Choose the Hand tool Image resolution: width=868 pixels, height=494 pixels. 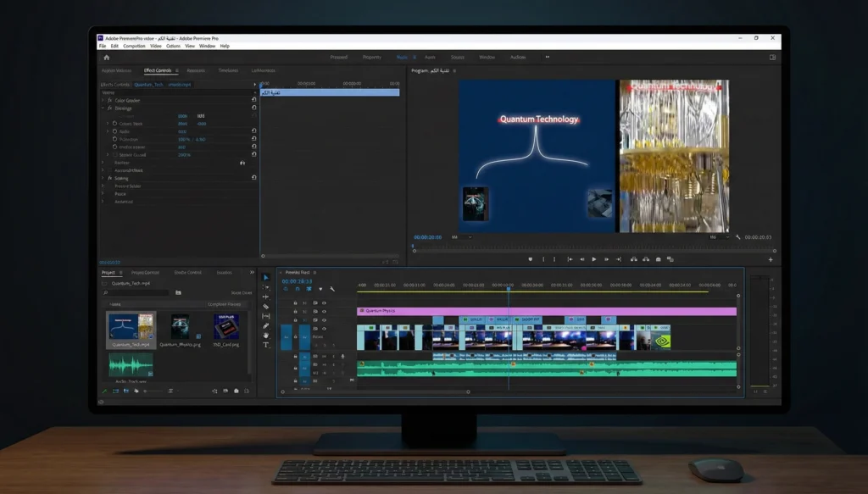(265, 335)
